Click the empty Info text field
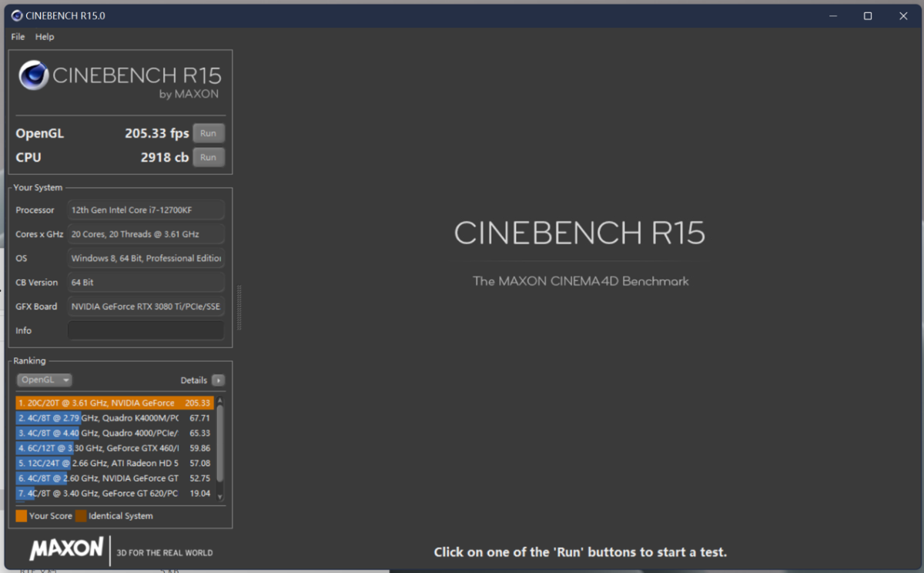 [146, 330]
